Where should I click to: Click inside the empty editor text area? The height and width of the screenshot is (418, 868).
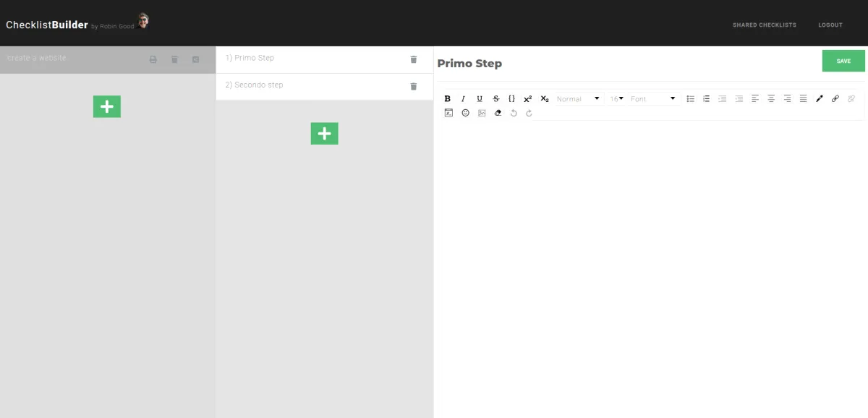click(x=651, y=268)
